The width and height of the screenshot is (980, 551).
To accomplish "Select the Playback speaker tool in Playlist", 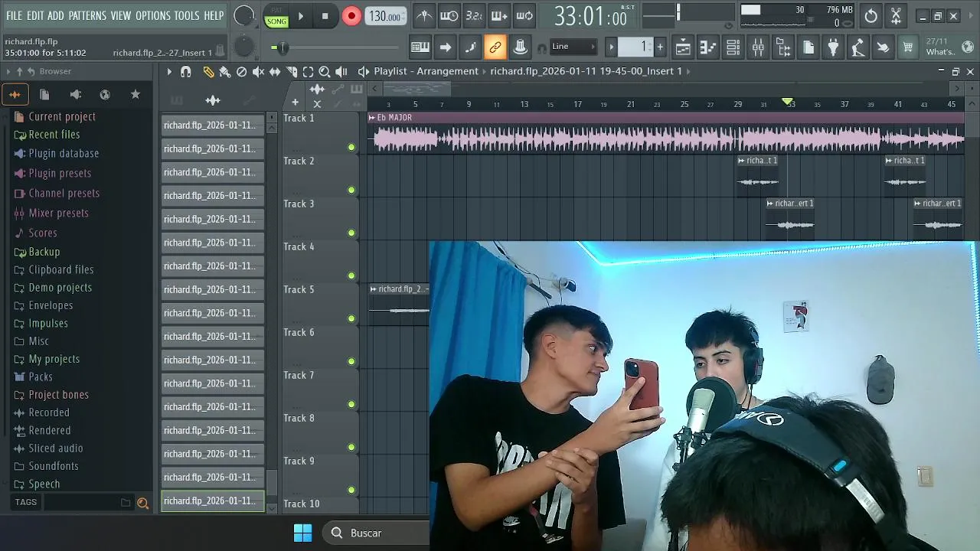I will tap(341, 71).
